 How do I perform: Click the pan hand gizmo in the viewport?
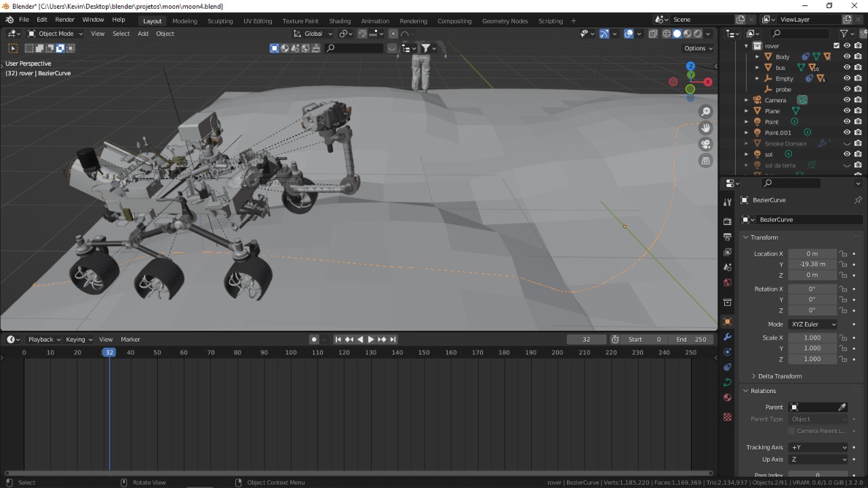[706, 128]
